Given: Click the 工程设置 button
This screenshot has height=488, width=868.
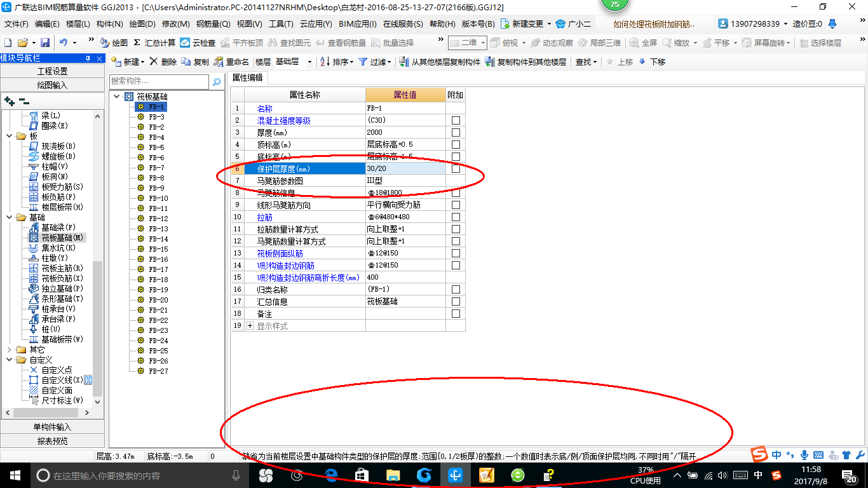Looking at the screenshot, I should pyautogui.click(x=52, y=71).
